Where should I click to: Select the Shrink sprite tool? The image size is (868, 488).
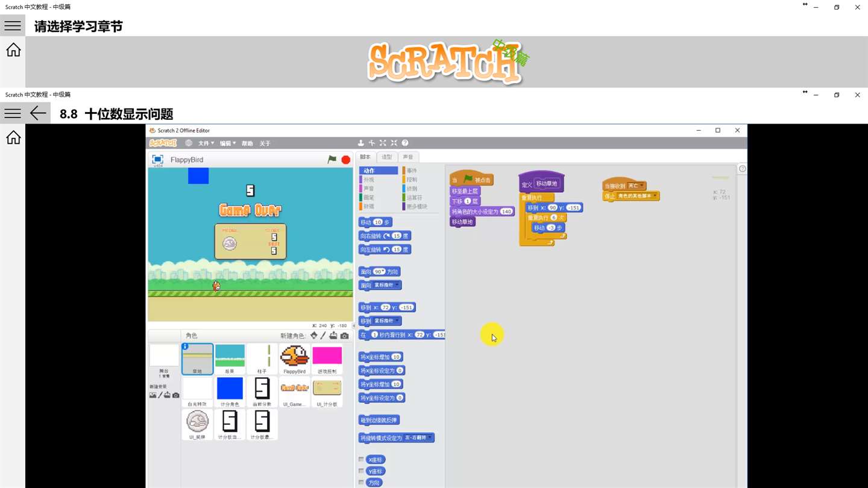tap(394, 143)
